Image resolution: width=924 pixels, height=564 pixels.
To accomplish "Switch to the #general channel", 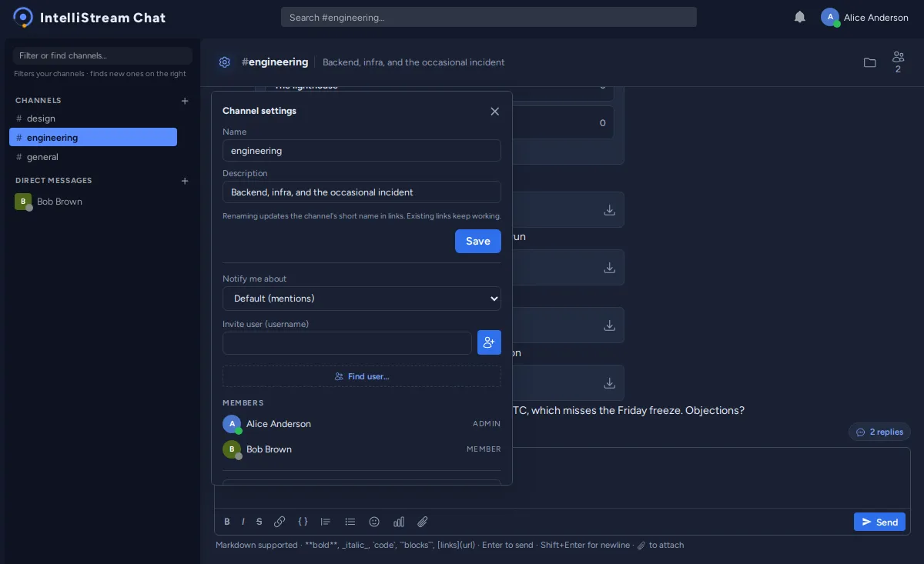I will coord(93,157).
